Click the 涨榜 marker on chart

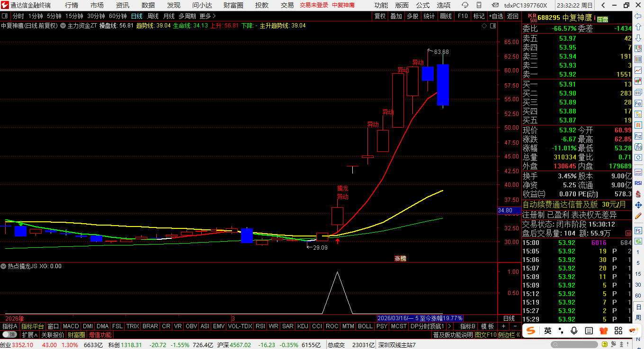[401, 258]
